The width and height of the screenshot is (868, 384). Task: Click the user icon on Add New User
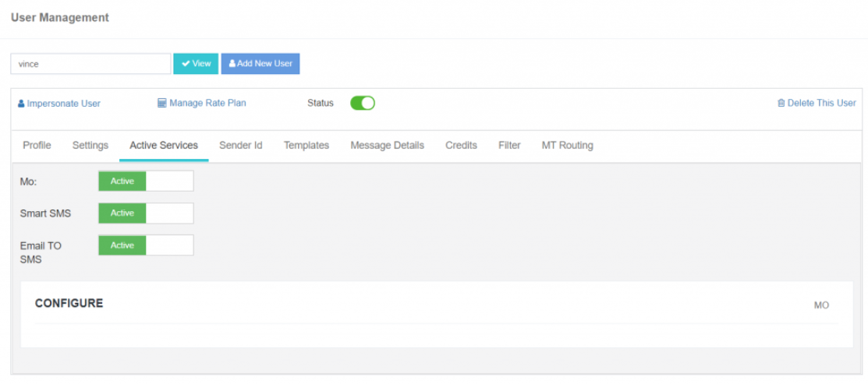click(x=232, y=64)
